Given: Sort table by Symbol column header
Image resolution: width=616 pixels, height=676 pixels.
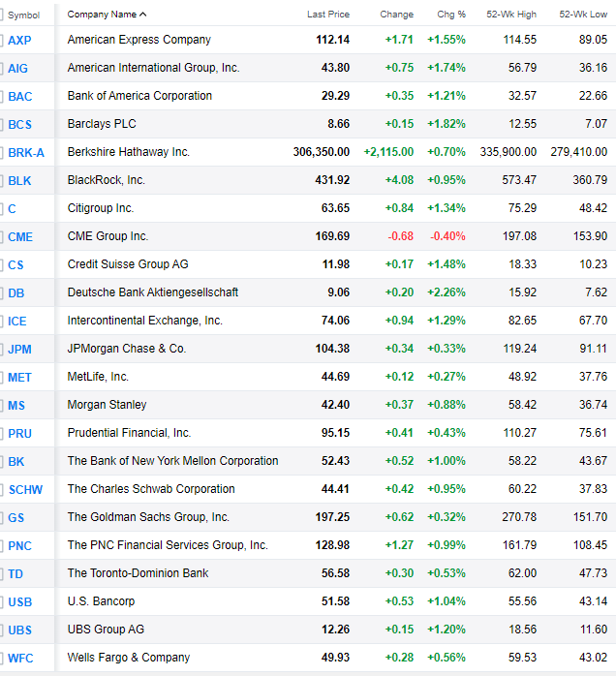Looking at the screenshot, I should coord(23,15).
